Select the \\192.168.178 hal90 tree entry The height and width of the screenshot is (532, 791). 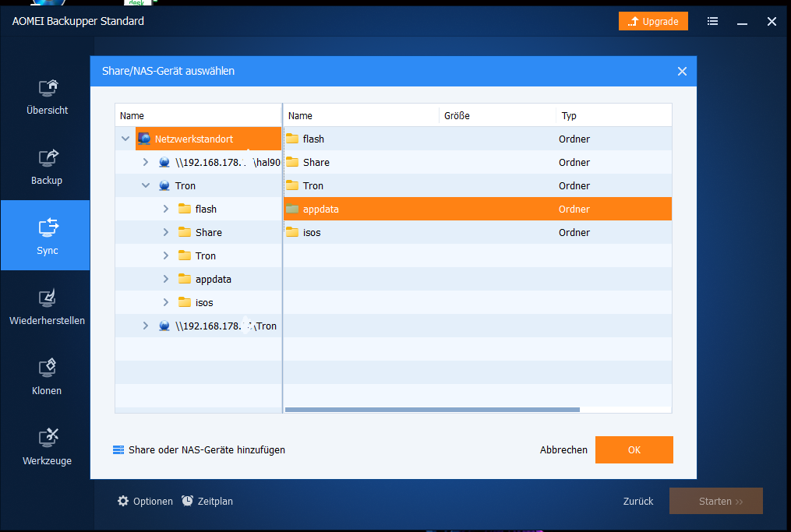228,162
